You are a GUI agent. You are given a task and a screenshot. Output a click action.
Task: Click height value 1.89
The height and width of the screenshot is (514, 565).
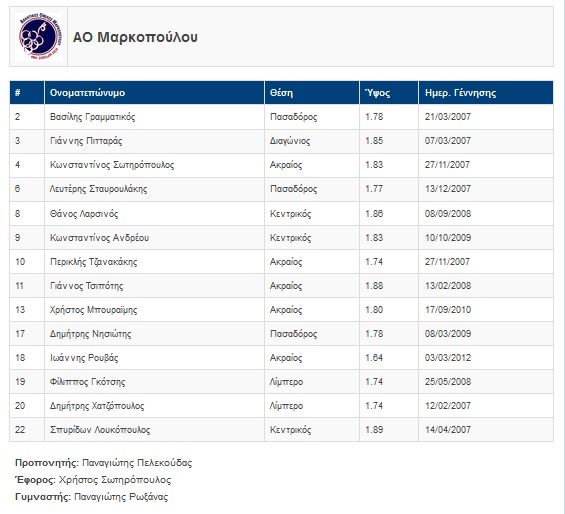(374, 430)
